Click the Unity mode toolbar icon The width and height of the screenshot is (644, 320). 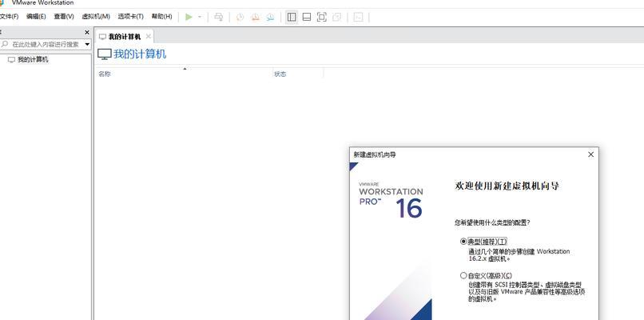337,17
